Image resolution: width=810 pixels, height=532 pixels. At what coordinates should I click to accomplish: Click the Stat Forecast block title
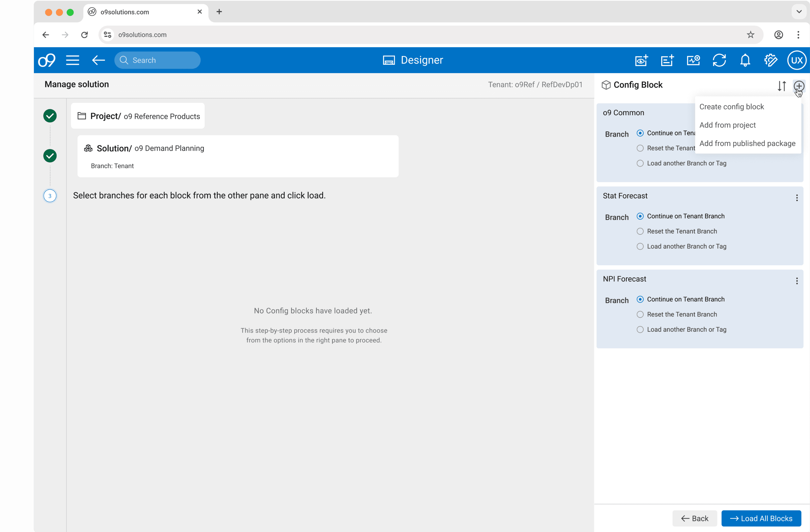pyautogui.click(x=625, y=196)
